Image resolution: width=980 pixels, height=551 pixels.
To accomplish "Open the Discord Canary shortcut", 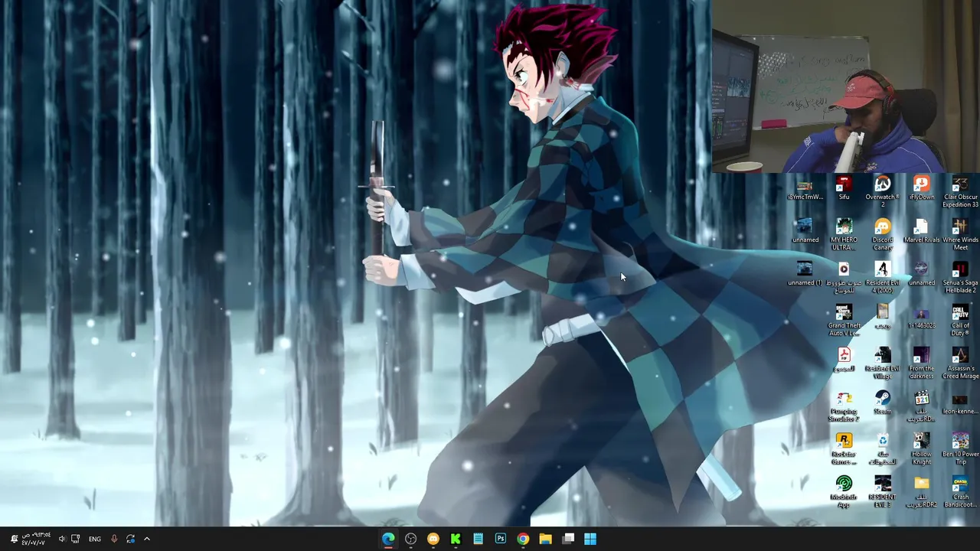I will pos(883,234).
